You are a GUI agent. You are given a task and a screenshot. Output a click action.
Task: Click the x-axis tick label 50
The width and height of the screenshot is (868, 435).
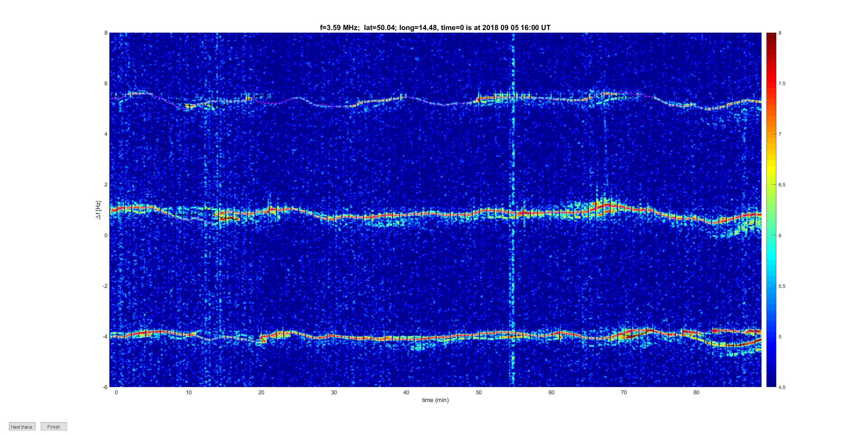click(479, 392)
